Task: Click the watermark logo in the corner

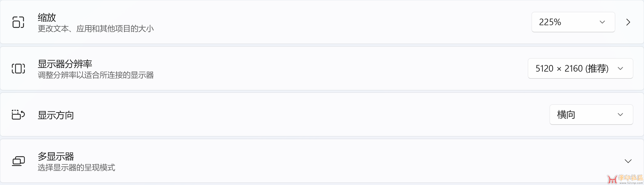Action: click(625, 179)
